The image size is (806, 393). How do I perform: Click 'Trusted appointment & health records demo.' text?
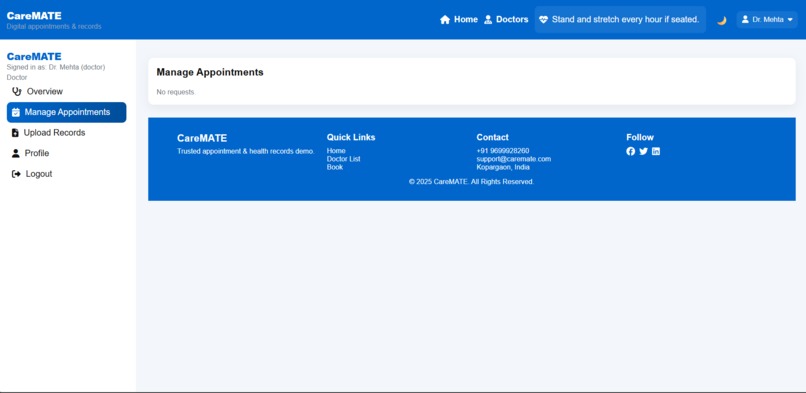(x=246, y=152)
